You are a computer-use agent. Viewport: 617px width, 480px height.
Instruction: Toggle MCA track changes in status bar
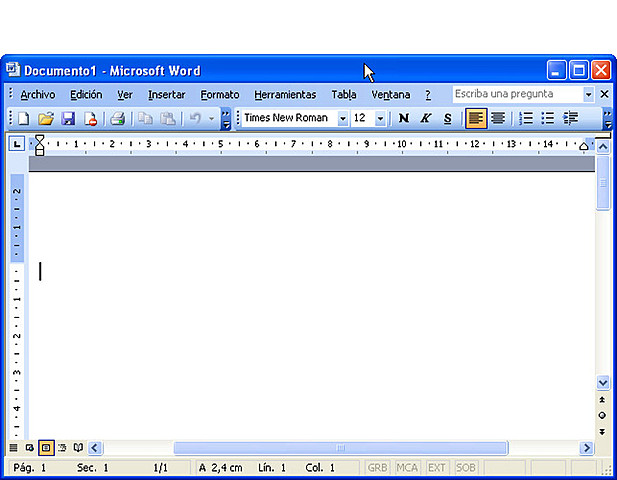(407, 468)
